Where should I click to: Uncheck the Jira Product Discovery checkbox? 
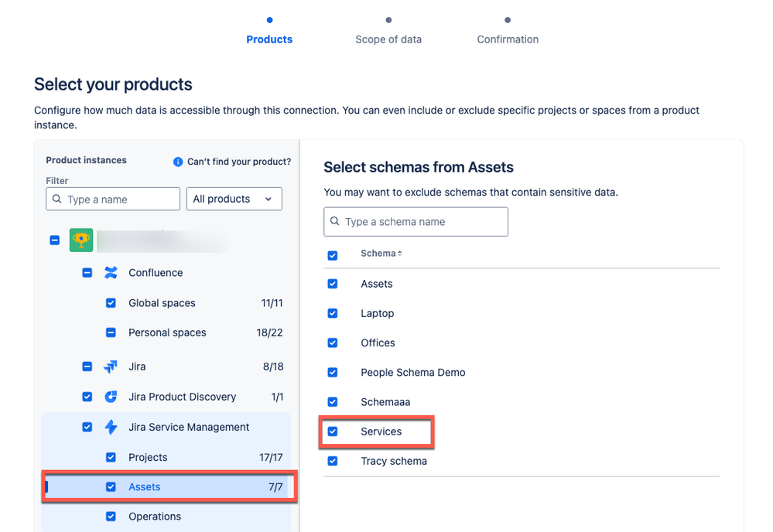pyautogui.click(x=87, y=397)
